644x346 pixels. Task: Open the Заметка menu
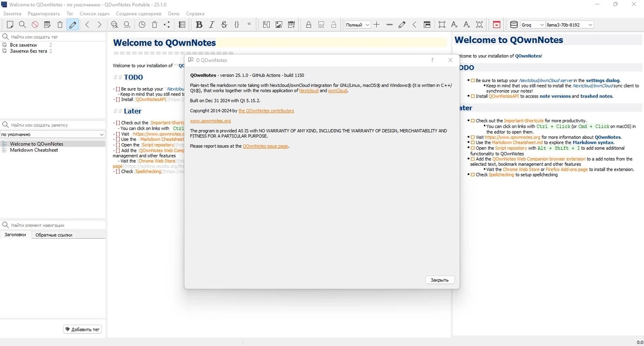[12, 13]
